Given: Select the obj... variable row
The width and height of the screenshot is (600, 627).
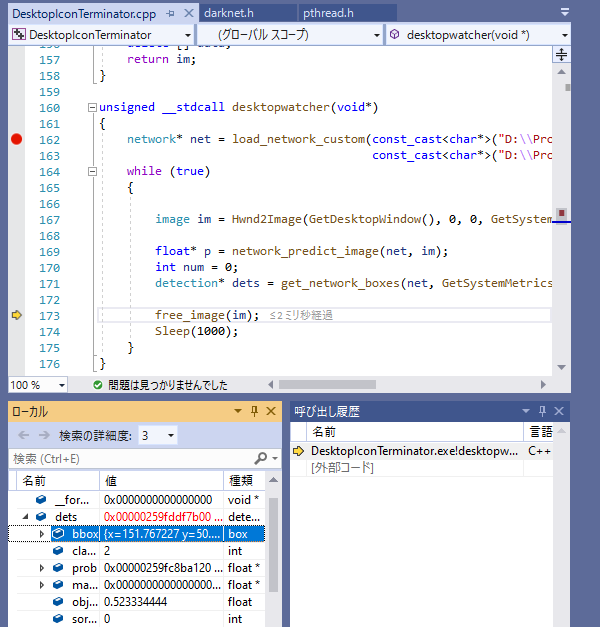Looking at the screenshot, I should pos(137,602).
